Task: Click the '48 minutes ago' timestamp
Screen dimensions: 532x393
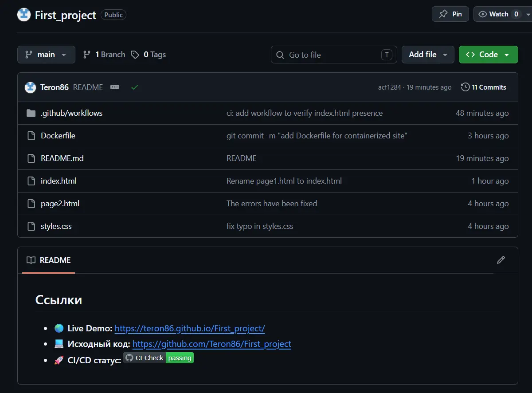Action: (482, 113)
